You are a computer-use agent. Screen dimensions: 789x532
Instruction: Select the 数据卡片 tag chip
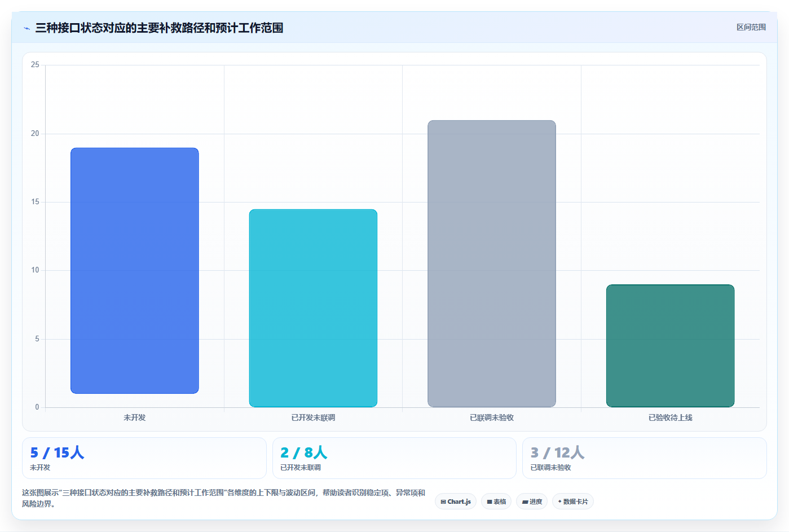coord(573,502)
